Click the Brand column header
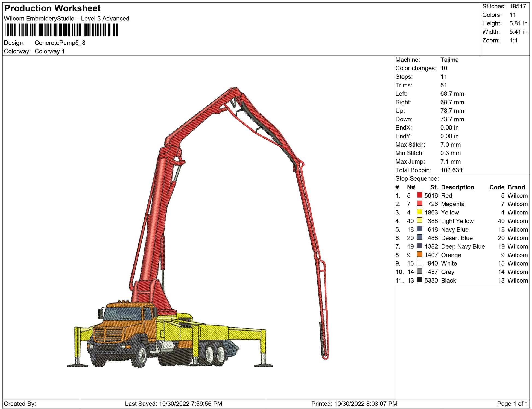Image resolution: width=532 pixels, height=409 pixels. 516,187
